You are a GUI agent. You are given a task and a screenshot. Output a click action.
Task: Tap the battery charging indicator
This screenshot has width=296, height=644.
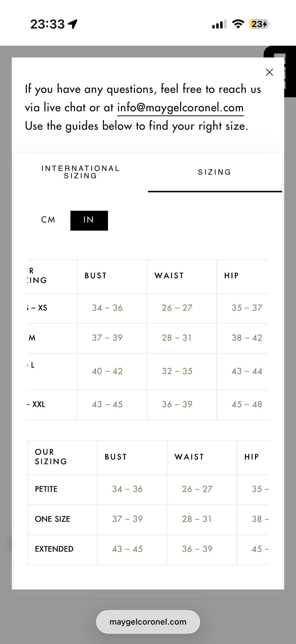click(x=259, y=24)
